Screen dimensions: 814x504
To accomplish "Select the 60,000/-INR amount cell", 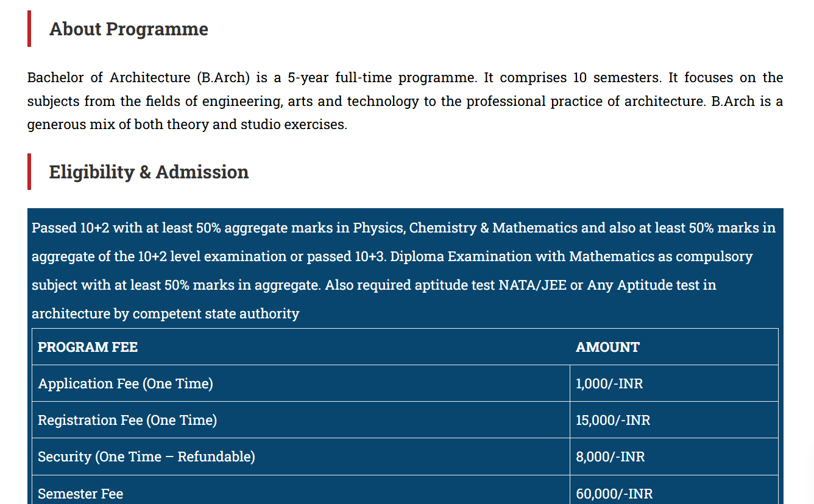I will pos(614,494).
